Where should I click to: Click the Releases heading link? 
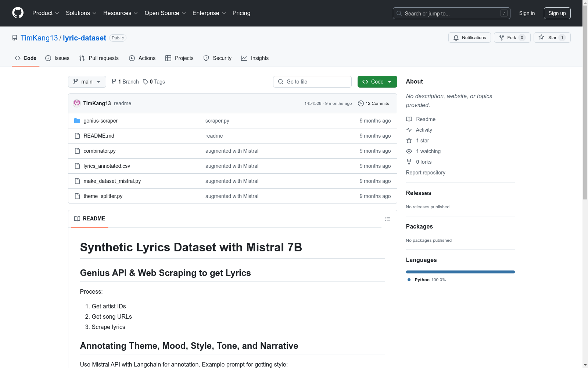pos(419,193)
